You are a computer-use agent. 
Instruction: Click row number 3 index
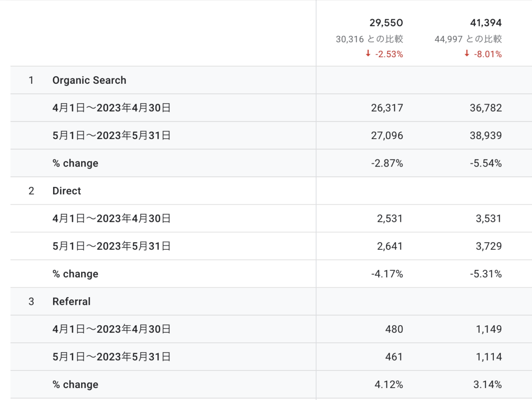(31, 302)
